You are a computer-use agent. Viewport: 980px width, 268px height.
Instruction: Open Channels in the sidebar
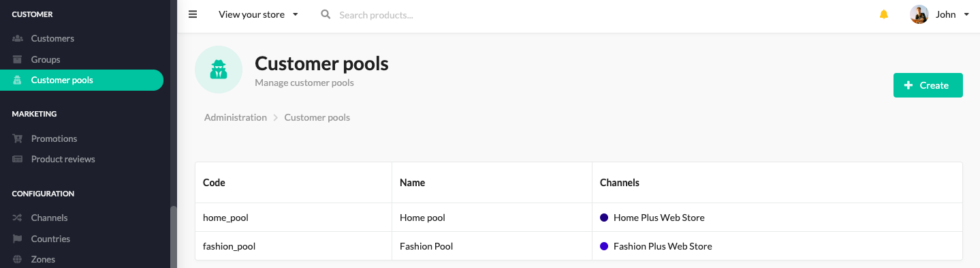click(x=49, y=218)
